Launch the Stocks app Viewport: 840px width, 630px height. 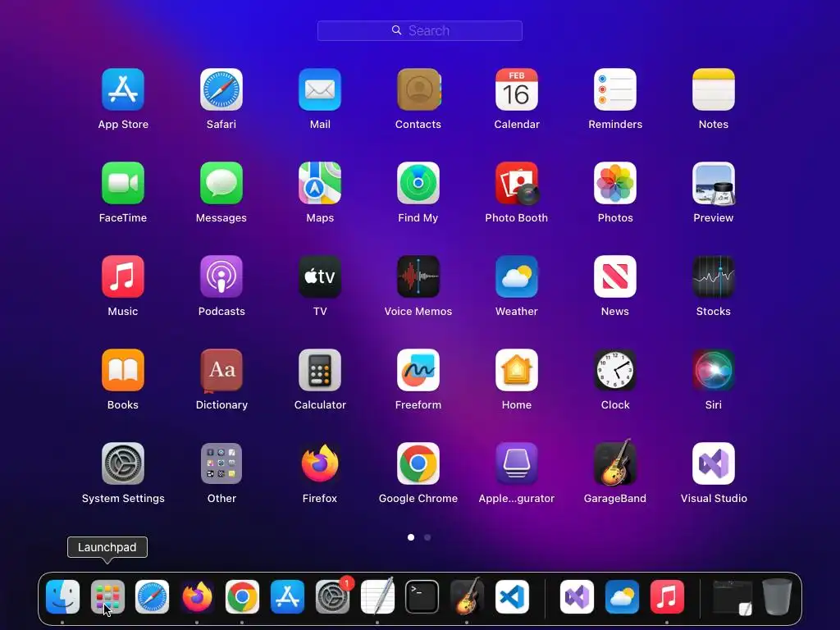[714, 276]
